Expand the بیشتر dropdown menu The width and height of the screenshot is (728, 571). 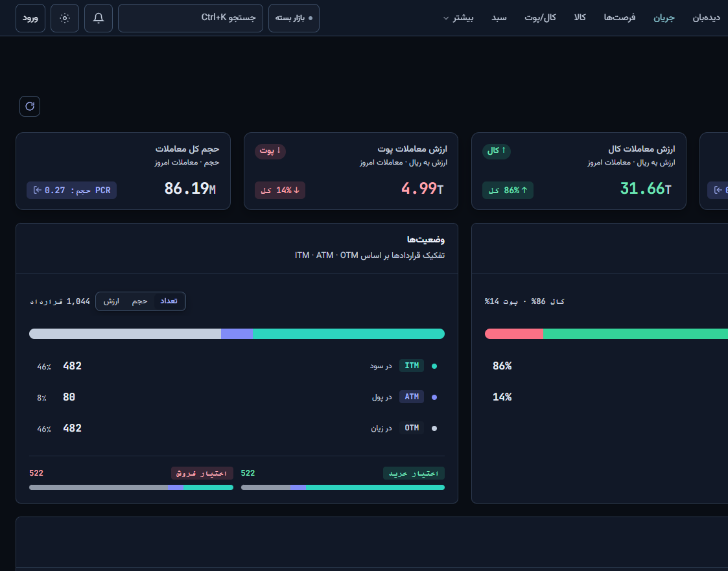pos(458,18)
